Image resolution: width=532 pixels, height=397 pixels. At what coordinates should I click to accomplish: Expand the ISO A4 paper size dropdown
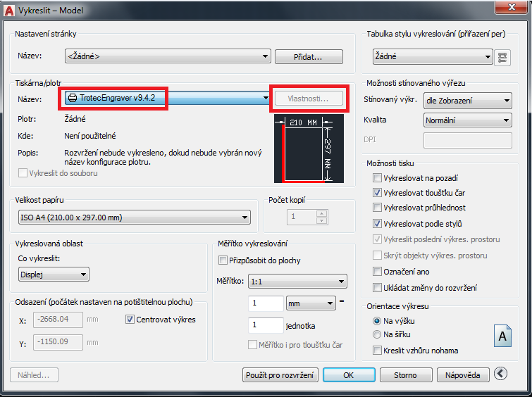134,218
